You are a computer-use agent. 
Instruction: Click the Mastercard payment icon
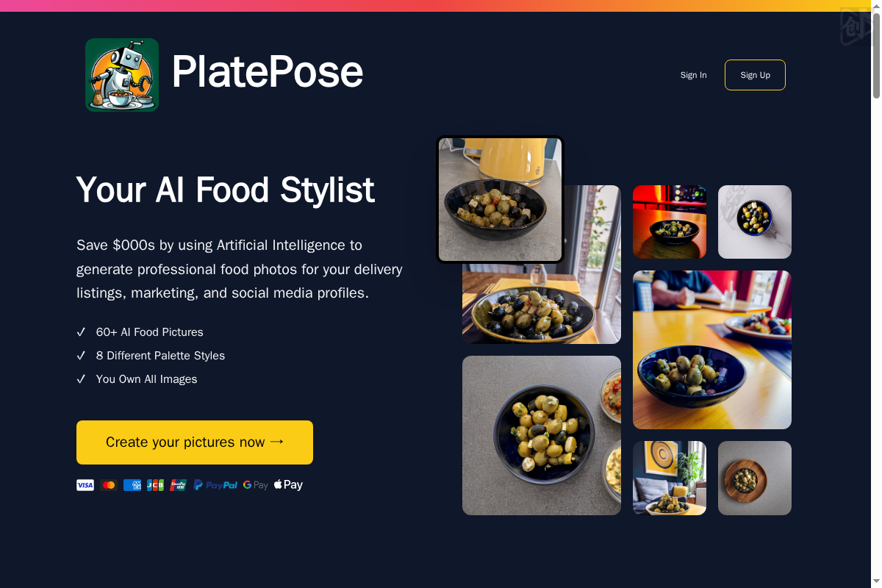(x=109, y=485)
